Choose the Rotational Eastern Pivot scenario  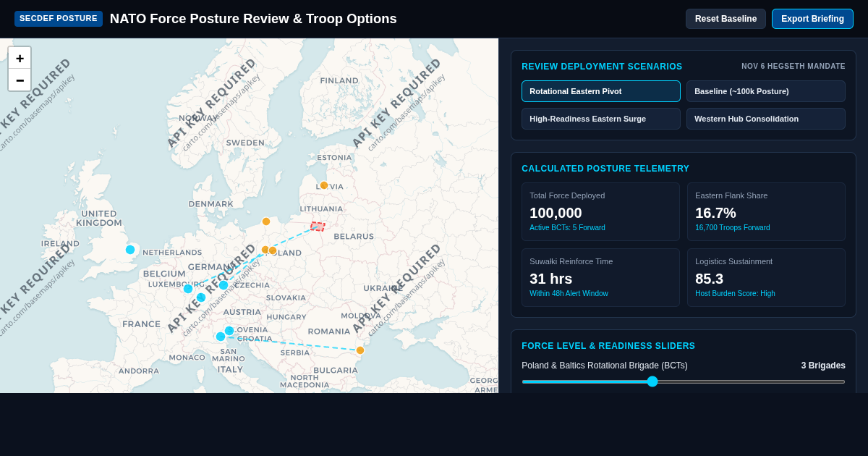pos(601,91)
